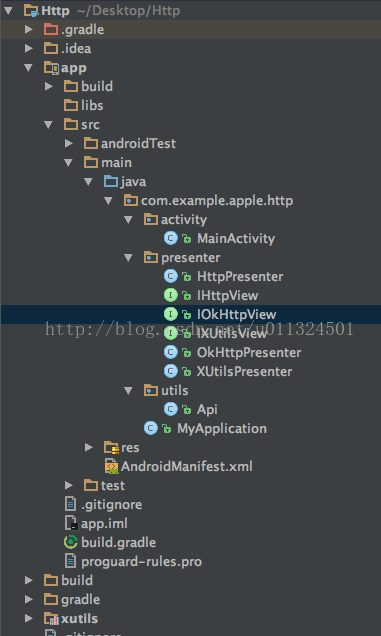Viewport: 381px width, 636px height.
Task: Collapse the src folder arrow
Action: pyautogui.click(x=48, y=125)
